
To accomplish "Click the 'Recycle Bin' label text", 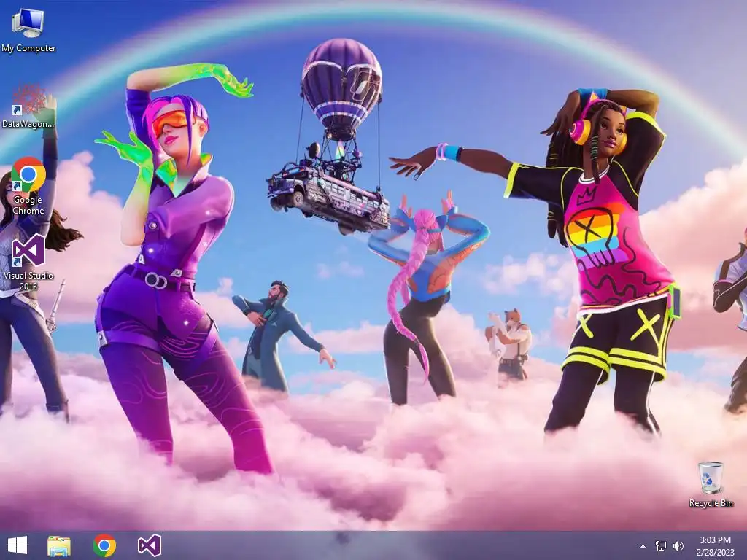I will click(x=711, y=503).
